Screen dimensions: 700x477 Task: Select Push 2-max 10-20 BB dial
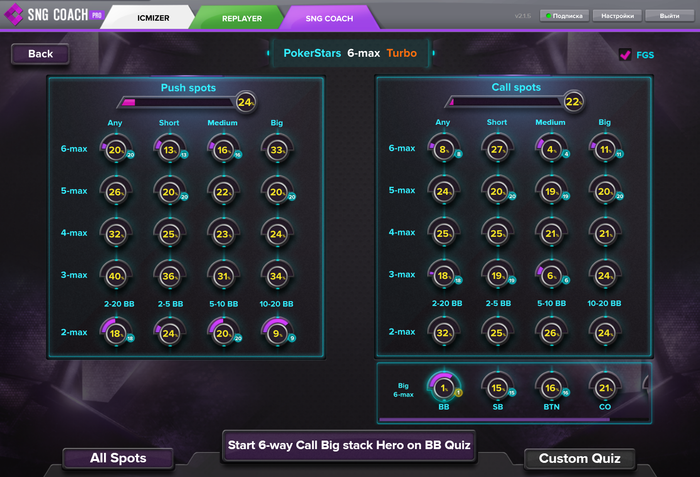coord(277,333)
